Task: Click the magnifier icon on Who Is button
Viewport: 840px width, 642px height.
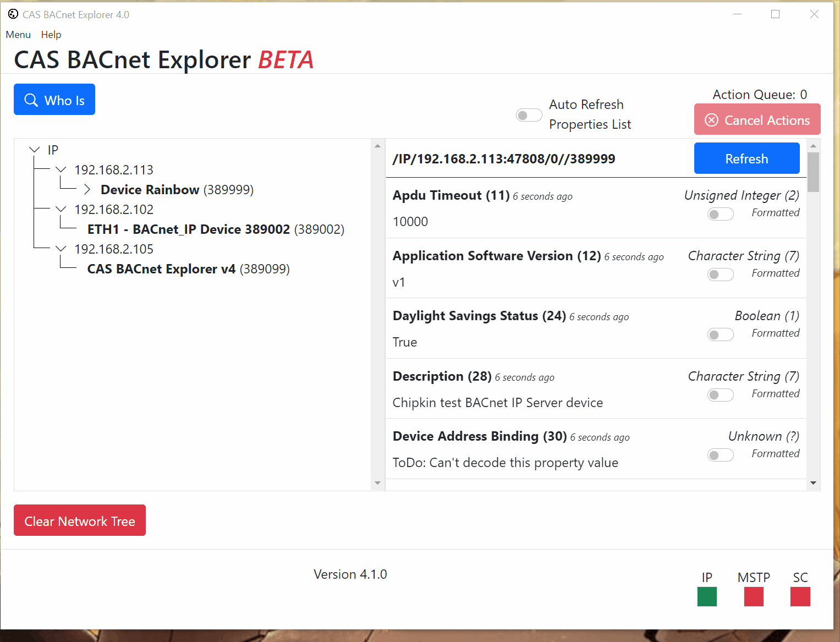Action: (31, 100)
